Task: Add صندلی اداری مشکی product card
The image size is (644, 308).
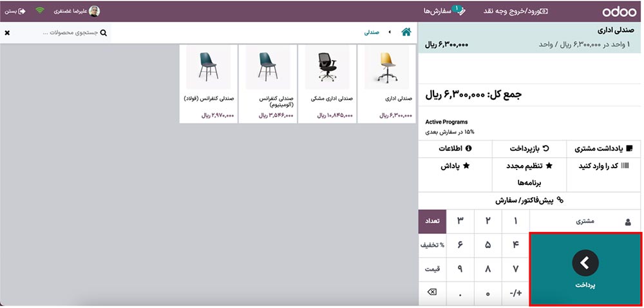Action: 327,84
